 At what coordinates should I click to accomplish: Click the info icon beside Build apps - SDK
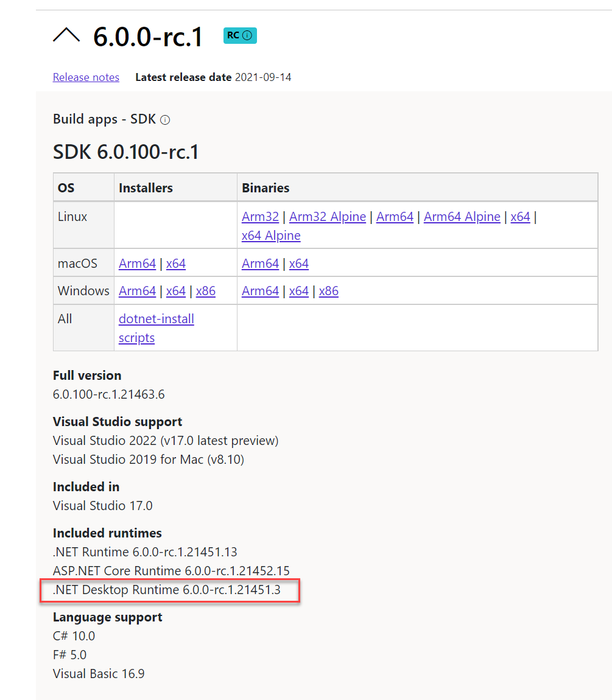165,120
